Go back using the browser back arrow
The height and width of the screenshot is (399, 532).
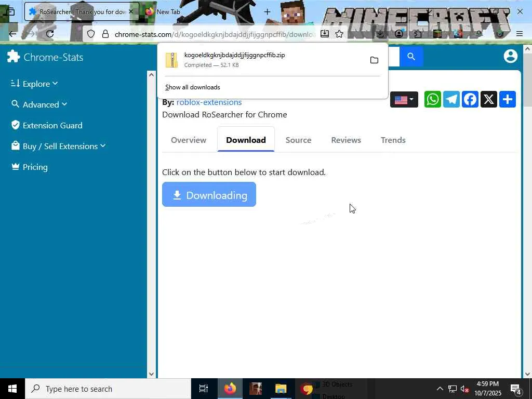pos(12,34)
